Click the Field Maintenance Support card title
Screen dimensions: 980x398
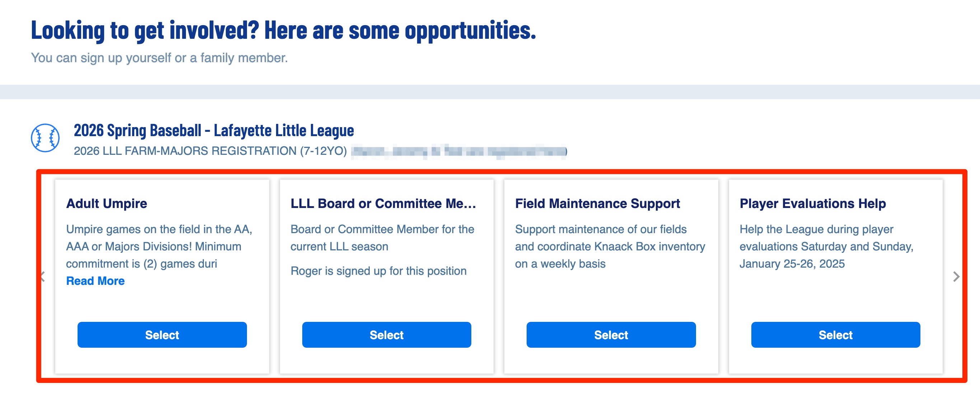tap(597, 203)
